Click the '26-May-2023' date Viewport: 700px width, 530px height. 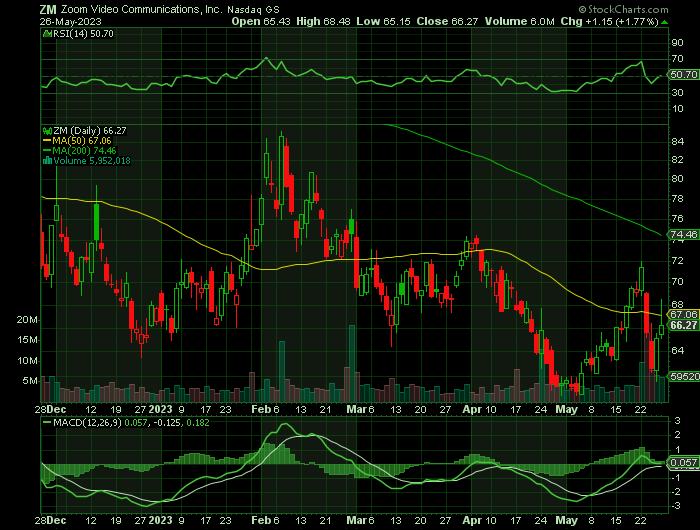point(71,21)
